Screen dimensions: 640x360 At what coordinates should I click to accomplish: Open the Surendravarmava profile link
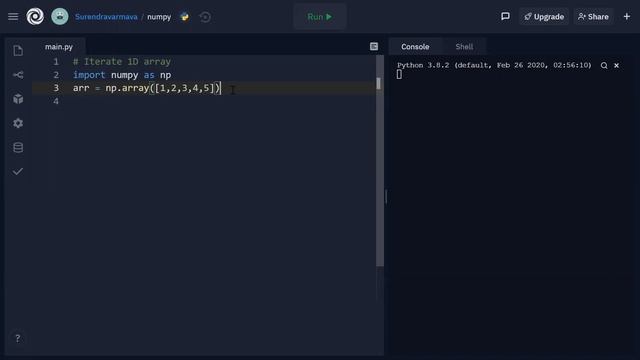pos(106,17)
